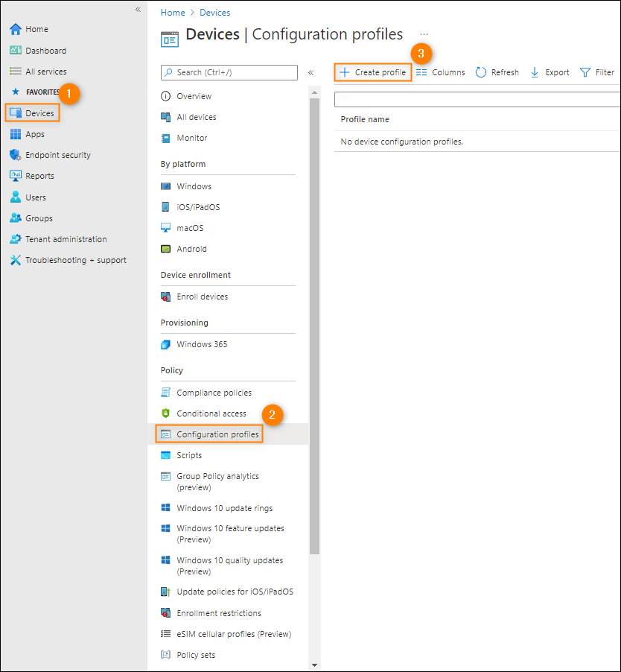This screenshot has width=621, height=672.
Task: Click the Home house icon in sidebar
Action: [x=16, y=29]
